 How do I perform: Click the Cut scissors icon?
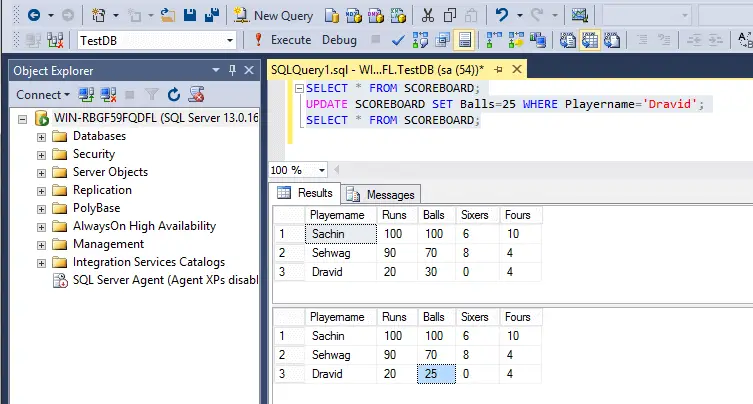(x=427, y=16)
